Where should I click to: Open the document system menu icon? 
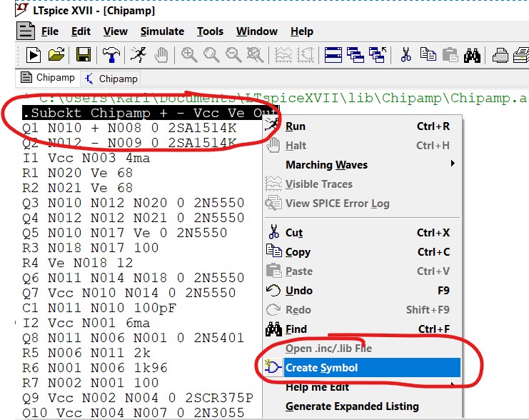26,31
